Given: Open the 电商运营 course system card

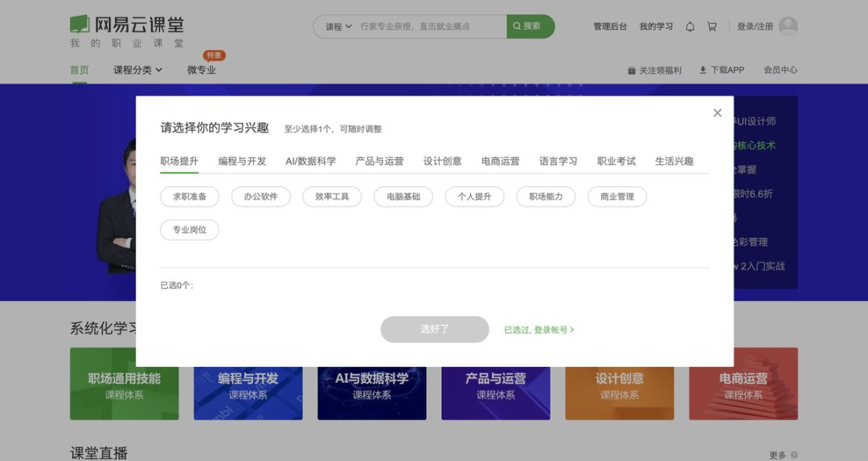Looking at the screenshot, I should click(x=743, y=384).
